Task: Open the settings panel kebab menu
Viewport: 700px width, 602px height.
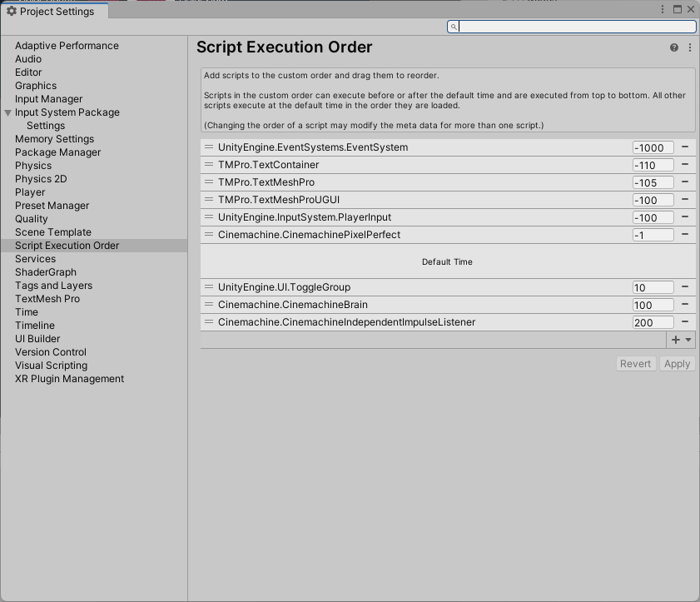Action: (690, 47)
